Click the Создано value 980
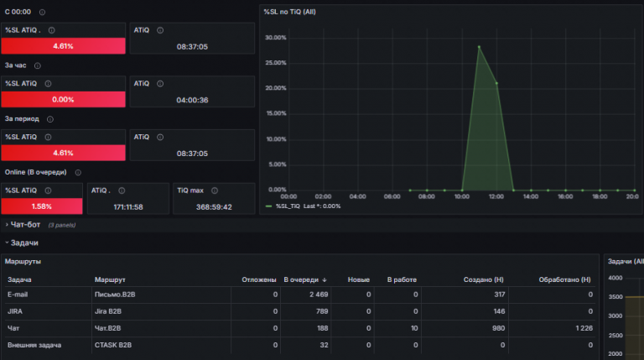Image resolution: width=644 pixels, height=360 pixels. coord(499,328)
